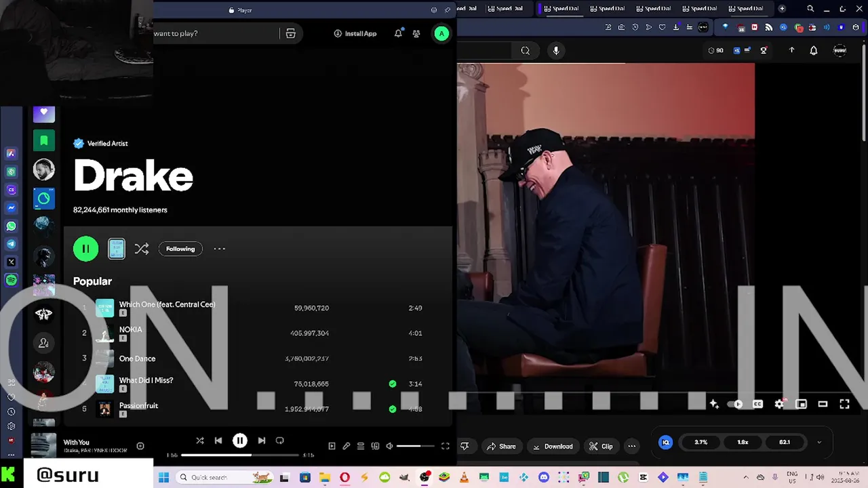Viewport: 868px width, 488px height.
Task: Open WhatsApp in browser sidebar
Action: 11,226
